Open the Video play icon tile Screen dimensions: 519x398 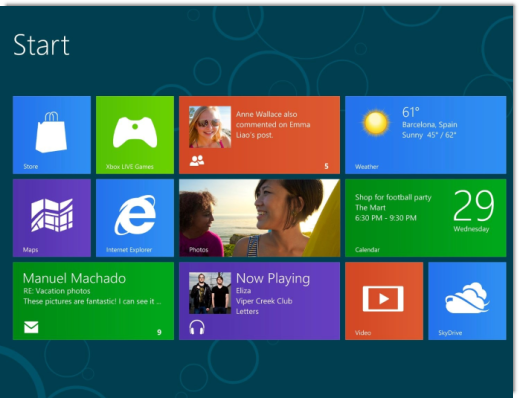[x=384, y=301]
